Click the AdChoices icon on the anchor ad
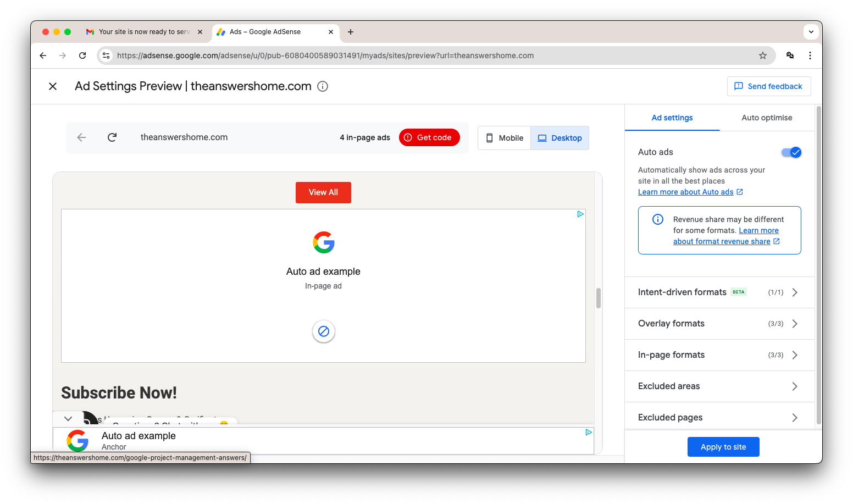 [x=589, y=433]
